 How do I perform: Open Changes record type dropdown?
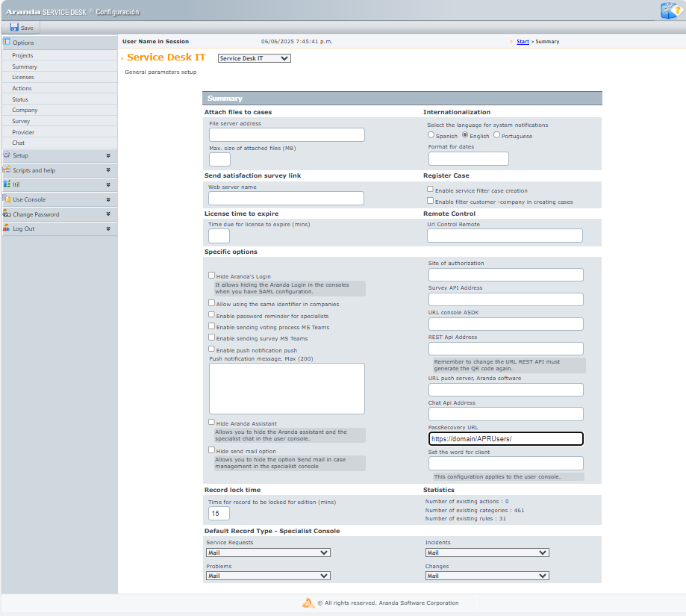coord(487,576)
